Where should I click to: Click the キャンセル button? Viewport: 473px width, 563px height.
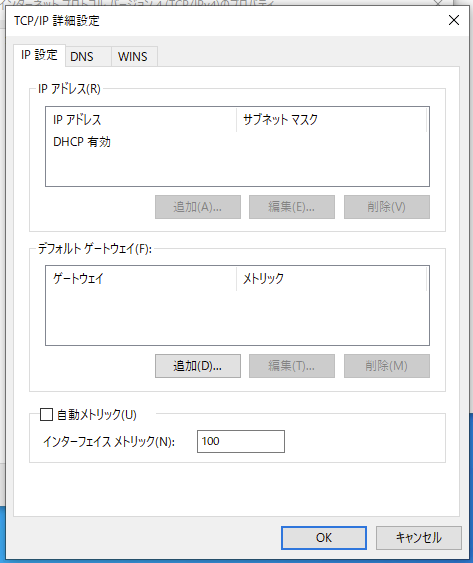pos(418,538)
